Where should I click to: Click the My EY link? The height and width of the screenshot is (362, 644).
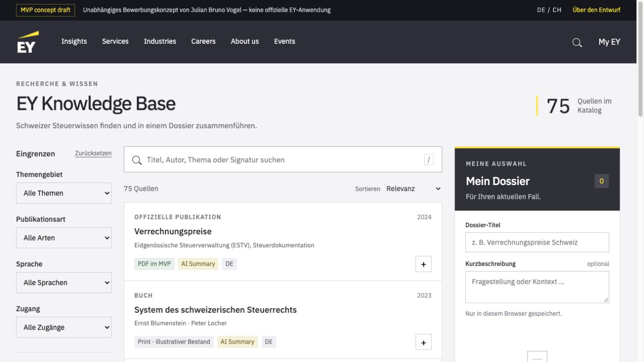click(609, 42)
